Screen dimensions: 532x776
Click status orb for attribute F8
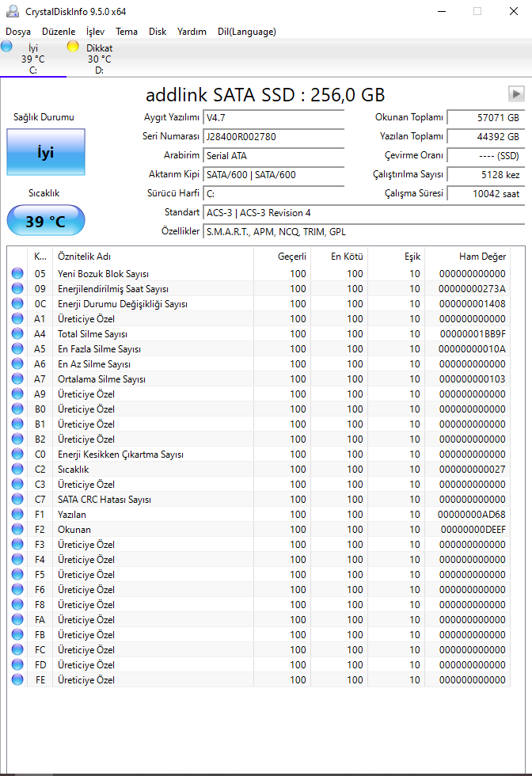(x=17, y=604)
